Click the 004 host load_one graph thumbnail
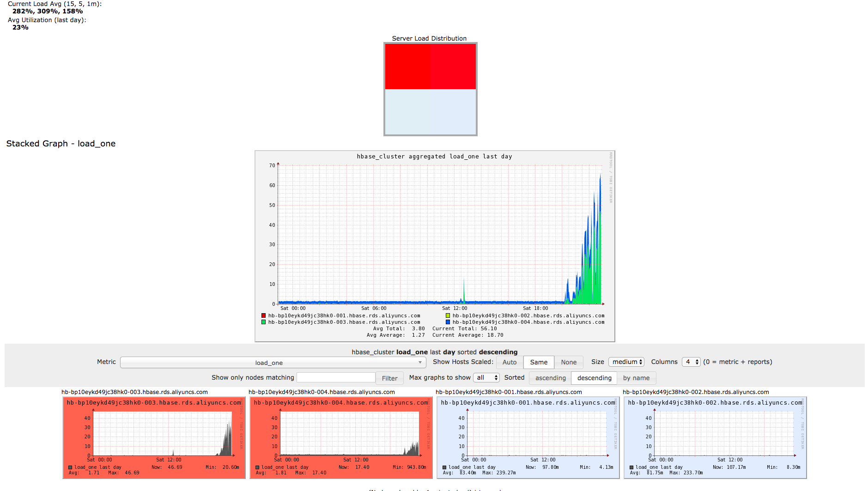 coord(341,437)
